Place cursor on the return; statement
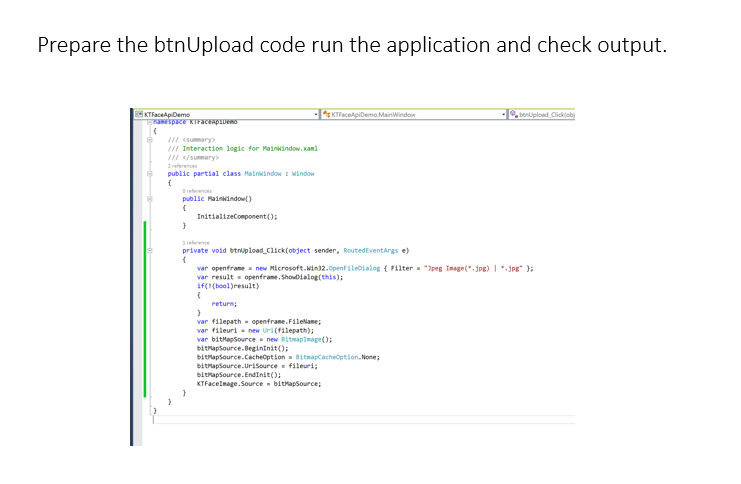 pos(223,303)
